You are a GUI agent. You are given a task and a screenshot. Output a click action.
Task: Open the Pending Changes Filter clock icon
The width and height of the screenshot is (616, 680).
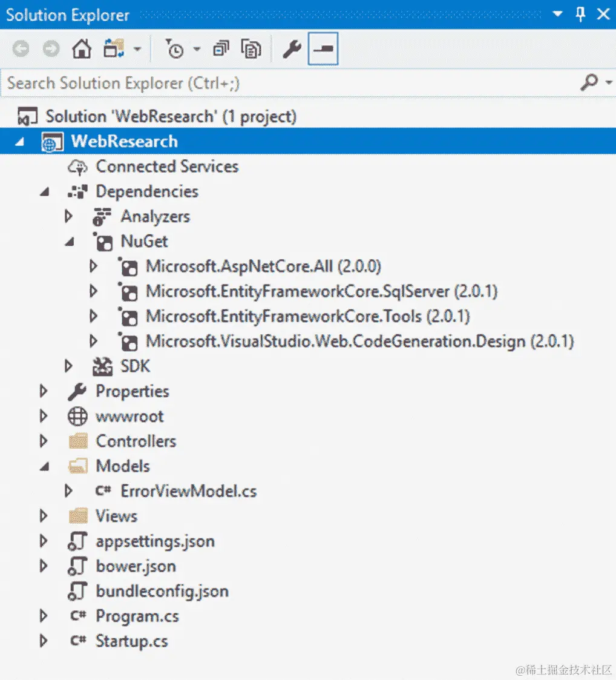[175, 48]
